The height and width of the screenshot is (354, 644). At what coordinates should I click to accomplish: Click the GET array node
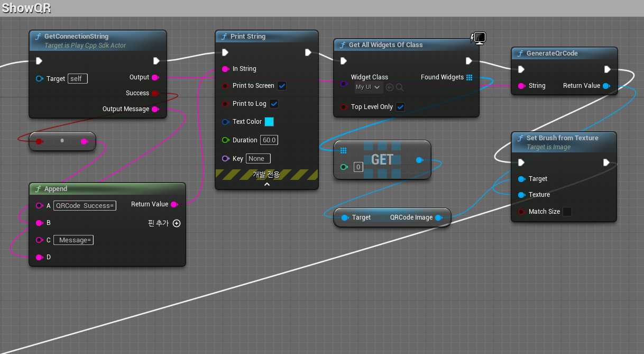point(382,159)
